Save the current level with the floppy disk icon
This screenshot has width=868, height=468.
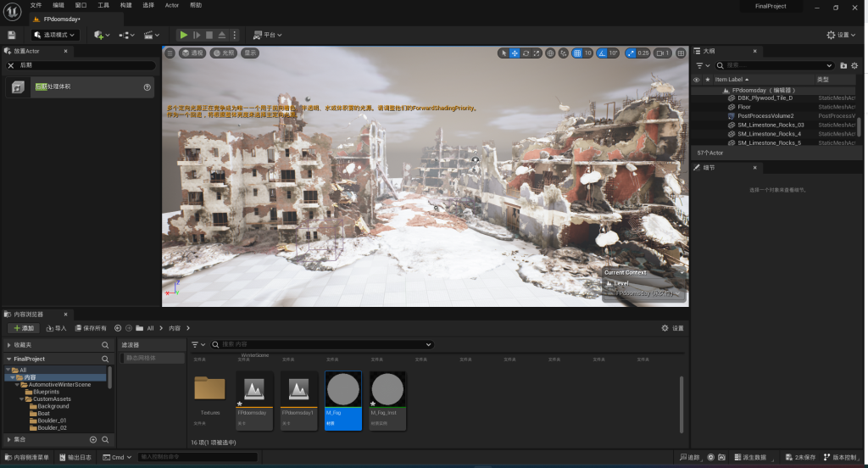pyautogui.click(x=12, y=35)
